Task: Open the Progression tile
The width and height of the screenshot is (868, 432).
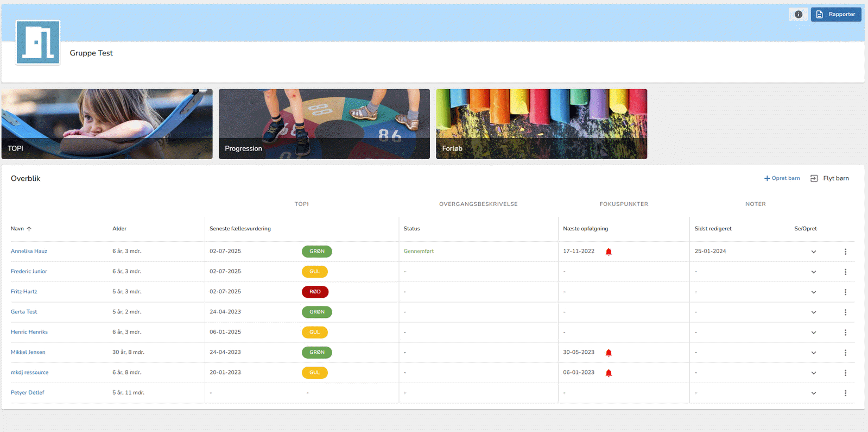Action: (324, 124)
